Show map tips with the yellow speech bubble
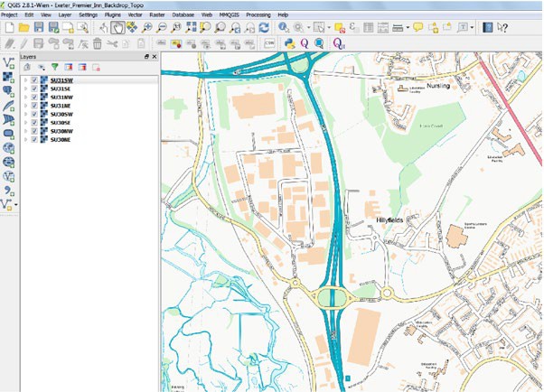Image resolution: width=544 pixels, height=392 pixels. click(x=418, y=27)
